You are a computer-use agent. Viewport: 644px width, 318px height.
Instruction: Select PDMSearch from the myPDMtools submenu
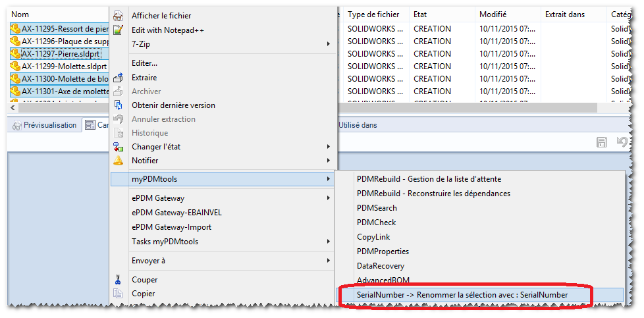(377, 208)
